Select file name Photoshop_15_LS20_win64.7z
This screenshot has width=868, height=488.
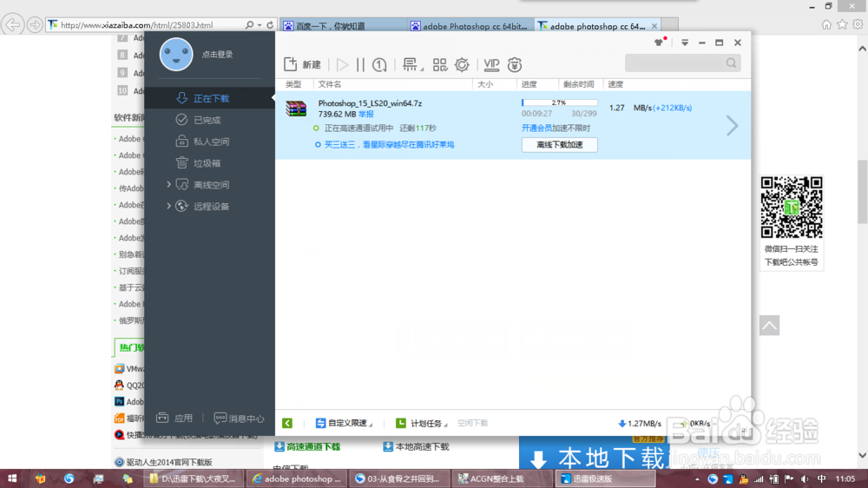[x=370, y=103]
